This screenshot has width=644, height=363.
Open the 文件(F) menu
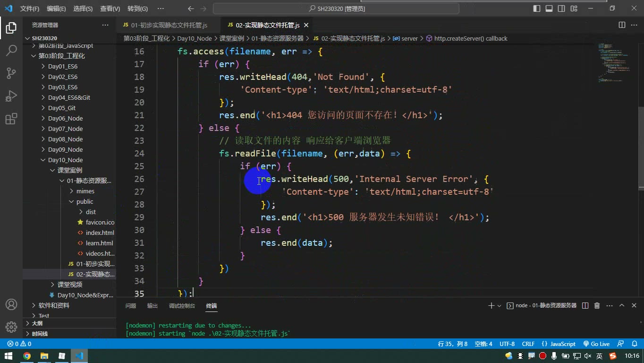(x=30, y=9)
